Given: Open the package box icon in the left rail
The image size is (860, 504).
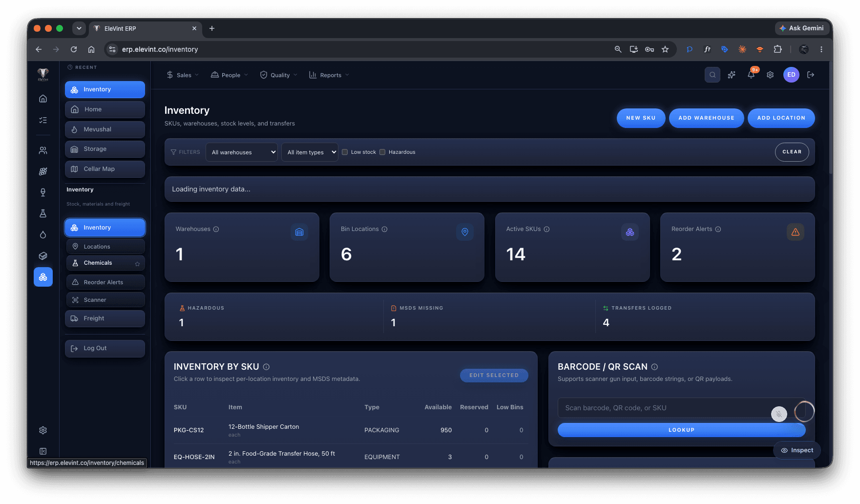Looking at the screenshot, I should (x=43, y=256).
